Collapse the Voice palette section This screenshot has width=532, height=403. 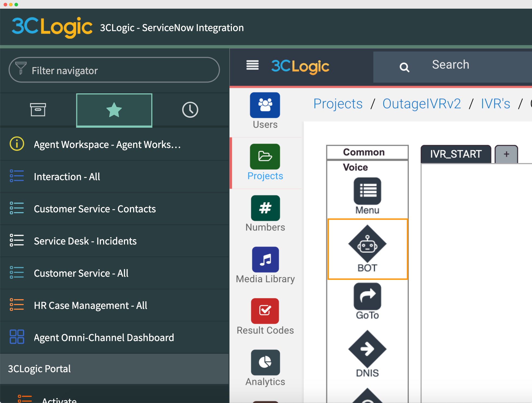pos(355,167)
